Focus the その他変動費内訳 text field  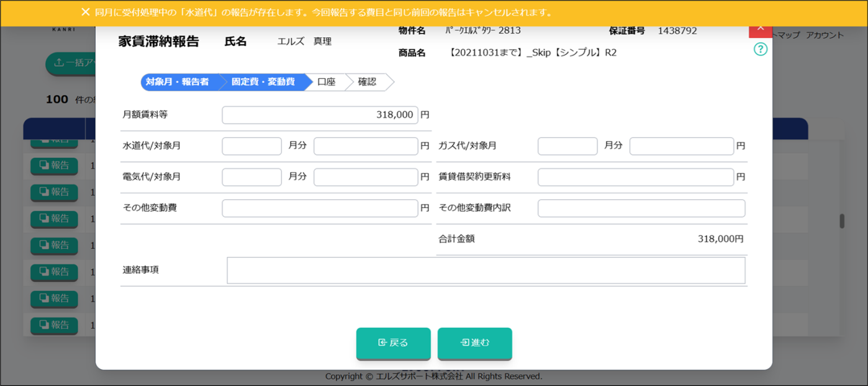(x=641, y=208)
